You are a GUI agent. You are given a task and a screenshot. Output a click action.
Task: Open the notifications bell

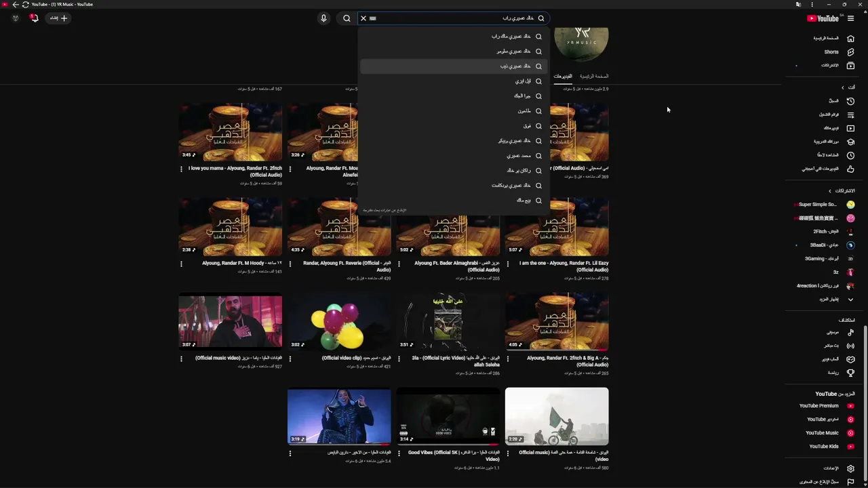pos(34,18)
